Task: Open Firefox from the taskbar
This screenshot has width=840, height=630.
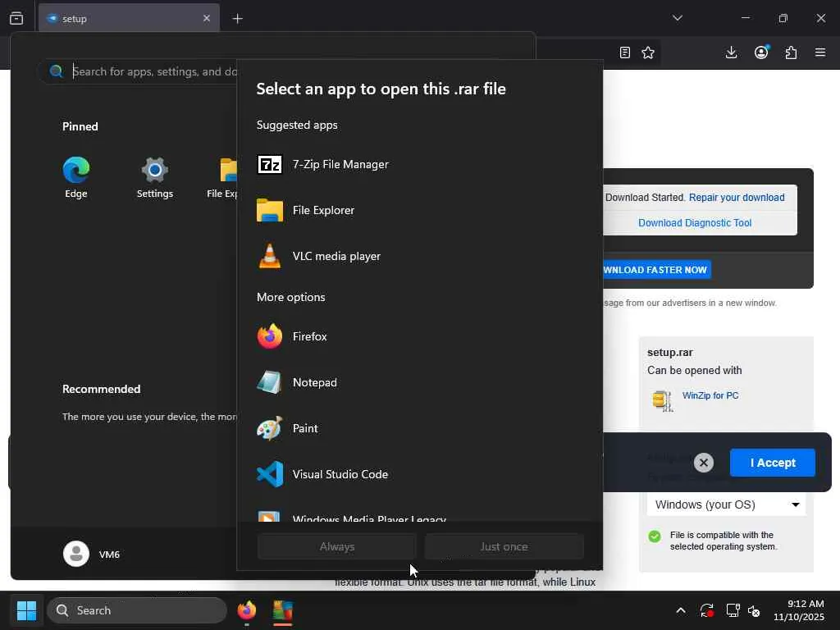Action: 247,610
